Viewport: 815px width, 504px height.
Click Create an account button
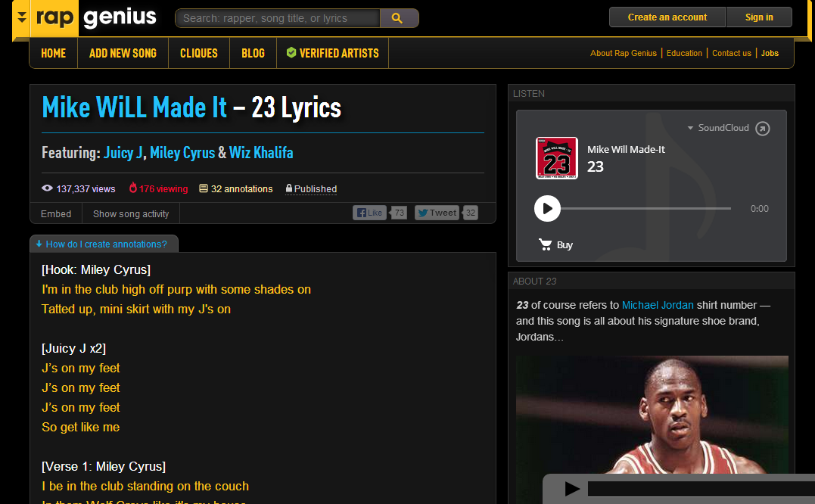click(667, 17)
